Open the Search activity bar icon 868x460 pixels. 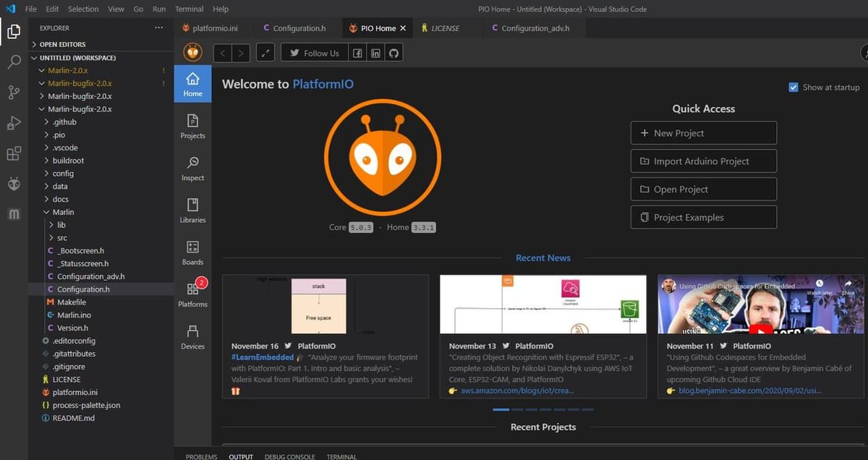(x=14, y=61)
